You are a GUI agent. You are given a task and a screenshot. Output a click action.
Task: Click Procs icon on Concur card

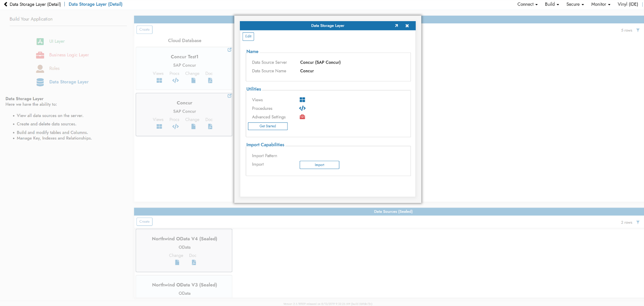[176, 126]
